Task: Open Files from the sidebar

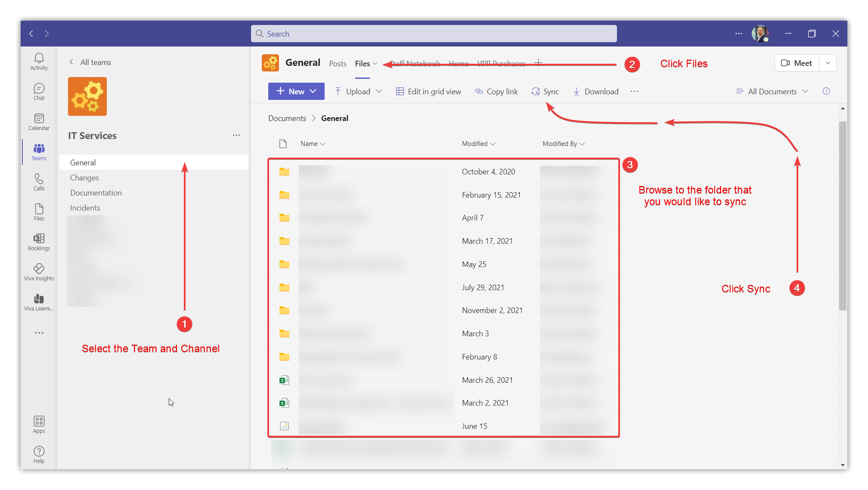Action: tap(39, 211)
